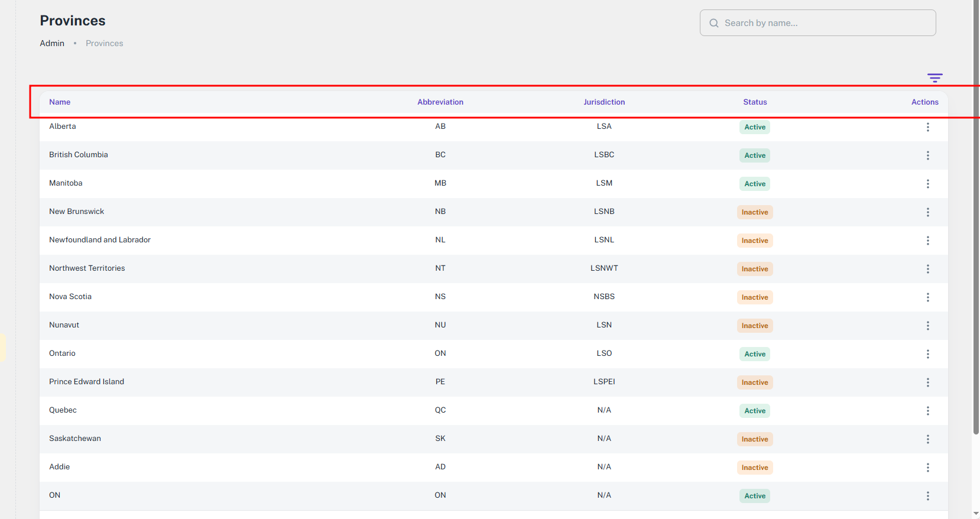Go to the Admin breadcrumb link
980x519 pixels.
pos(52,43)
